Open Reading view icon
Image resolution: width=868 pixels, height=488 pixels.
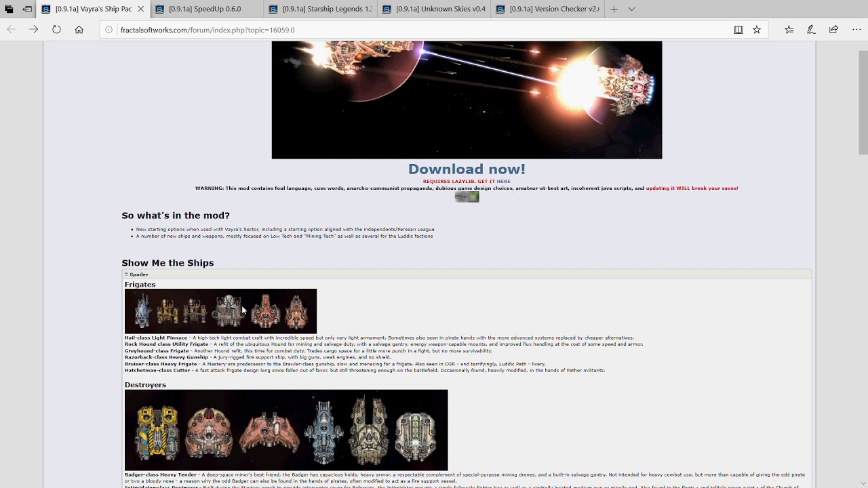click(x=738, y=30)
